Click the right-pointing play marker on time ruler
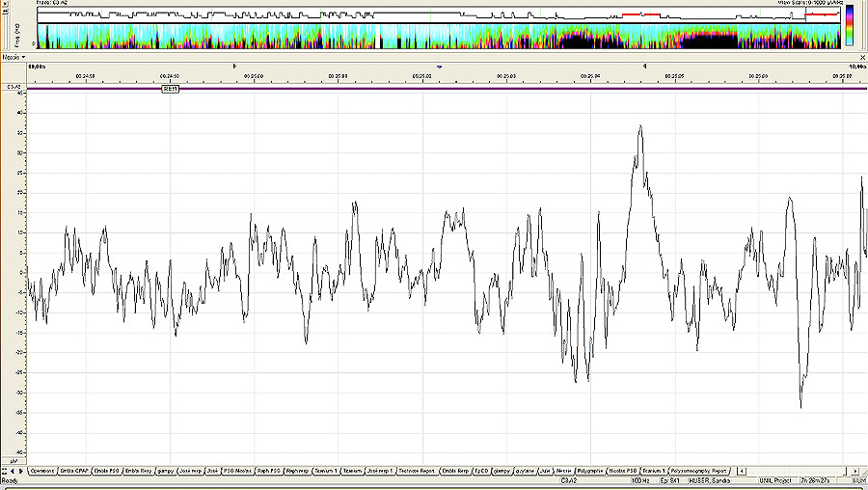Image resolution: width=868 pixels, height=490 pixels. (x=235, y=66)
